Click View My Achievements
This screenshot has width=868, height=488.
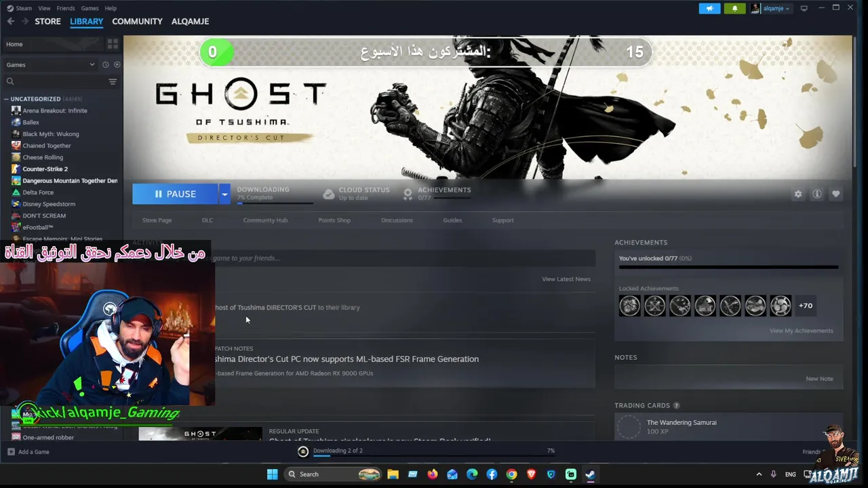click(x=802, y=331)
